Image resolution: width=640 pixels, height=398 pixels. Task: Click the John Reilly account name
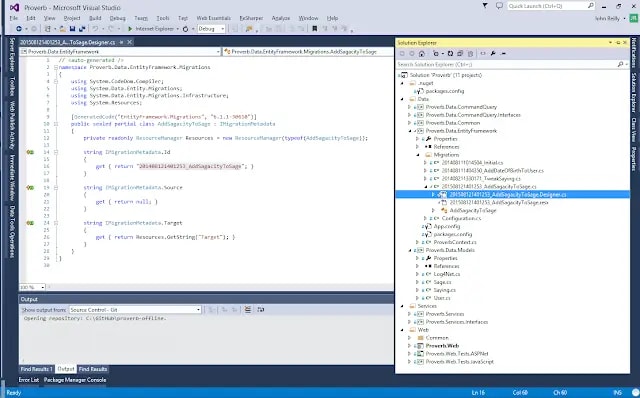(x=607, y=18)
